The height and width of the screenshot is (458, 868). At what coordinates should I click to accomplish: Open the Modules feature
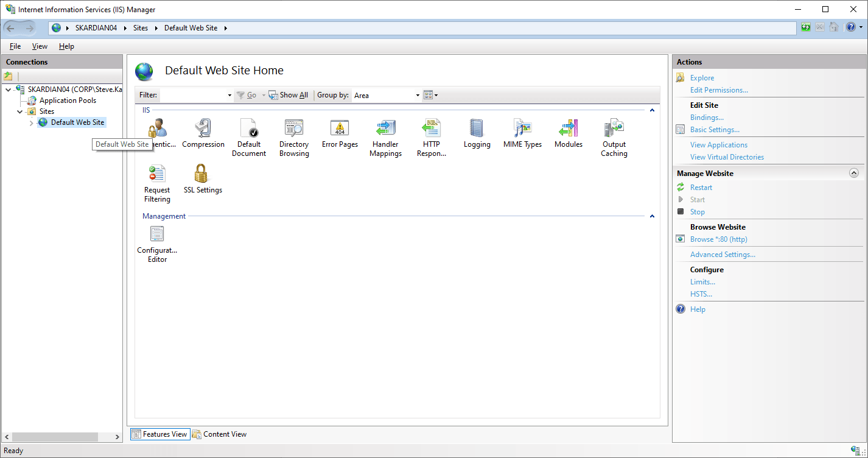(x=569, y=133)
